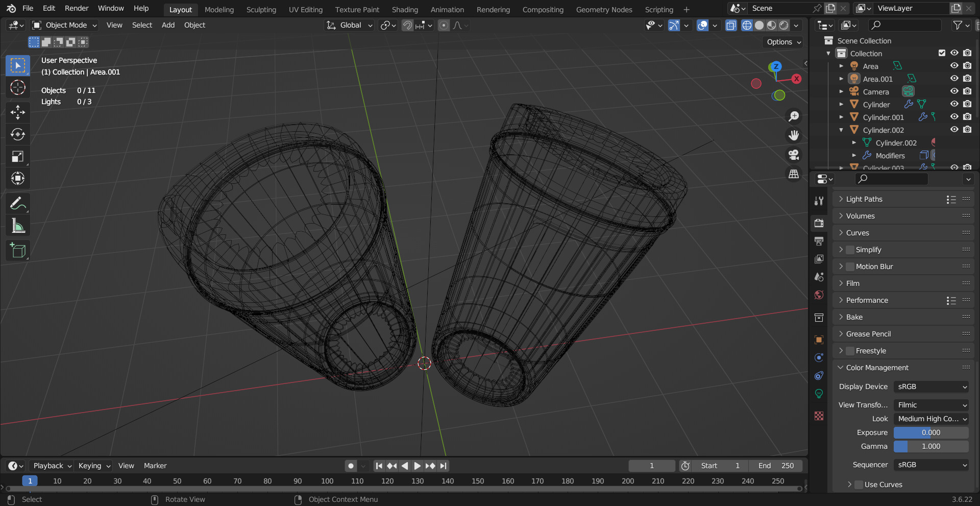Select the Annotate tool
This screenshot has width=980, height=506.
[18, 204]
